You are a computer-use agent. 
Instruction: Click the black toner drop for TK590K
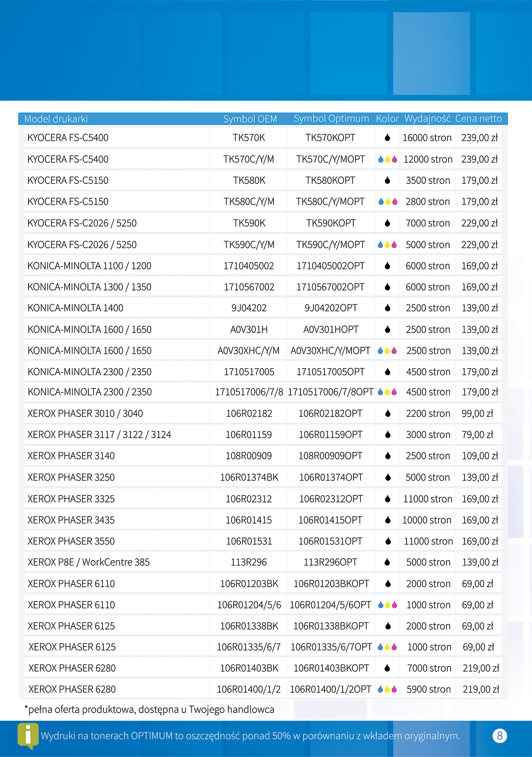387,223
